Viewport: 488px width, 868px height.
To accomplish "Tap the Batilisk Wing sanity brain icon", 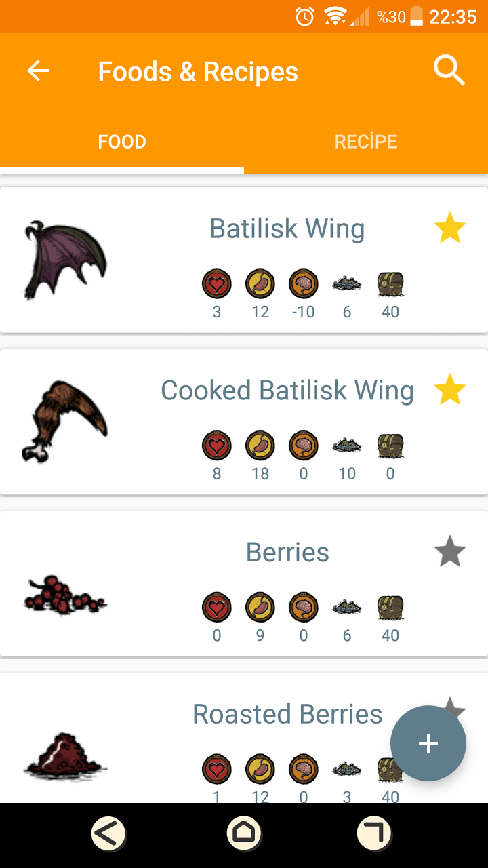I will click(x=304, y=283).
